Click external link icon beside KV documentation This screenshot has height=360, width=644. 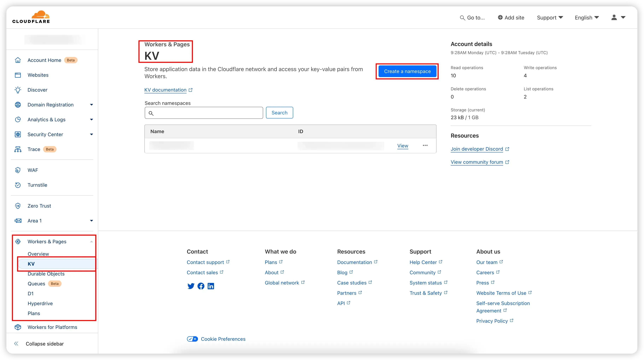(x=191, y=90)
